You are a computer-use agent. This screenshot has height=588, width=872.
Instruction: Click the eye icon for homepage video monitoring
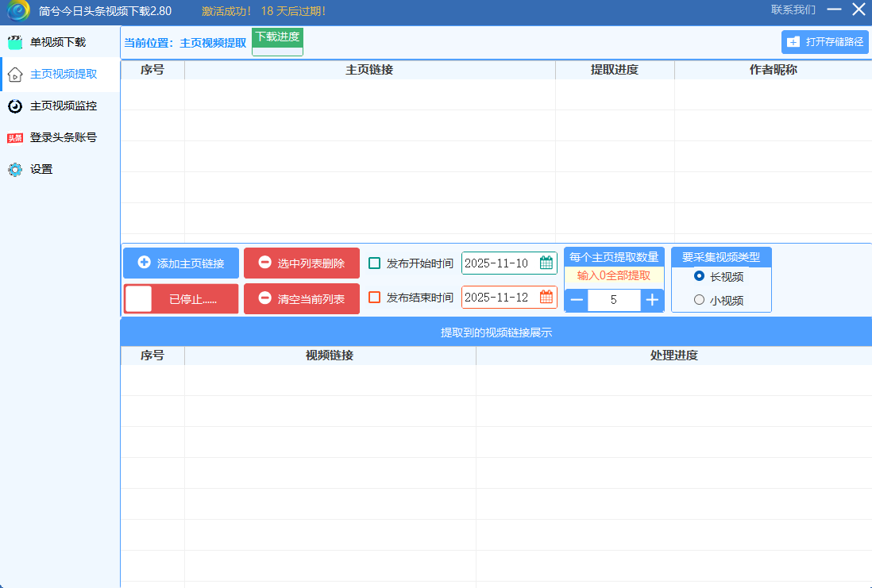pos(14,106)
